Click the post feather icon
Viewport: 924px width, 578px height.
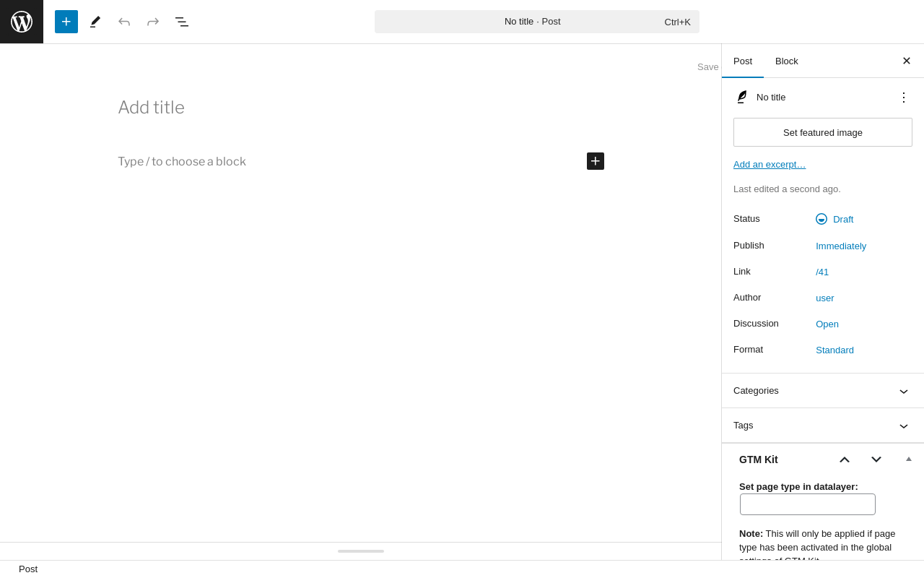tap(741, 98)
